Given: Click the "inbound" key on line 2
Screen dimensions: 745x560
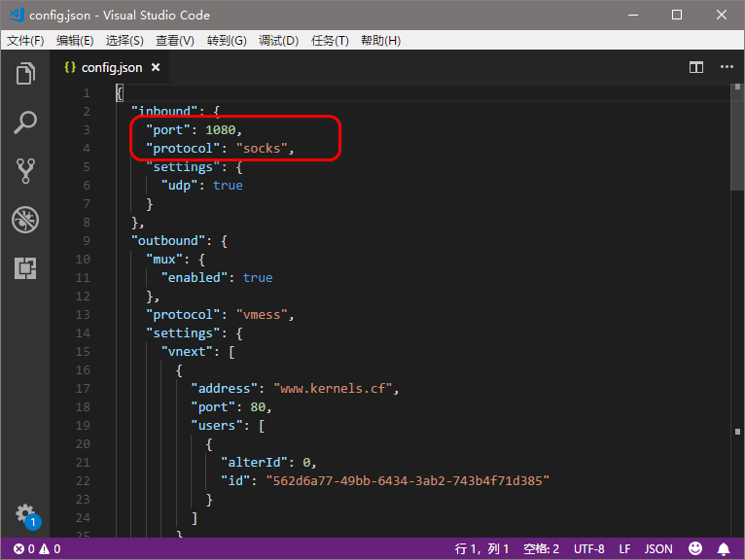Looking at the screenshot, I should click(x=164, y=111).
